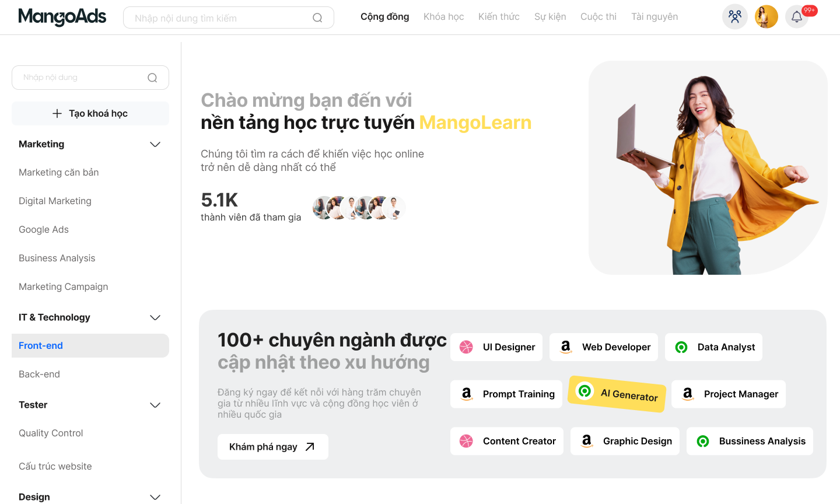Viewport: 840px width, 504px height.
Task: Open Cấu trúc website in sidebar
Action: point(55,467)
